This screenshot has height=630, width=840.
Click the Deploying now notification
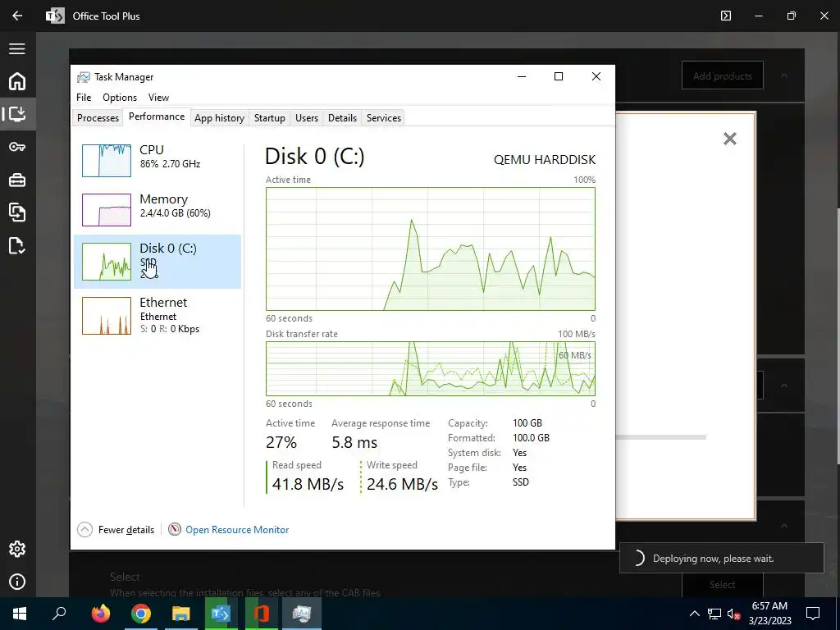[722, 558]
